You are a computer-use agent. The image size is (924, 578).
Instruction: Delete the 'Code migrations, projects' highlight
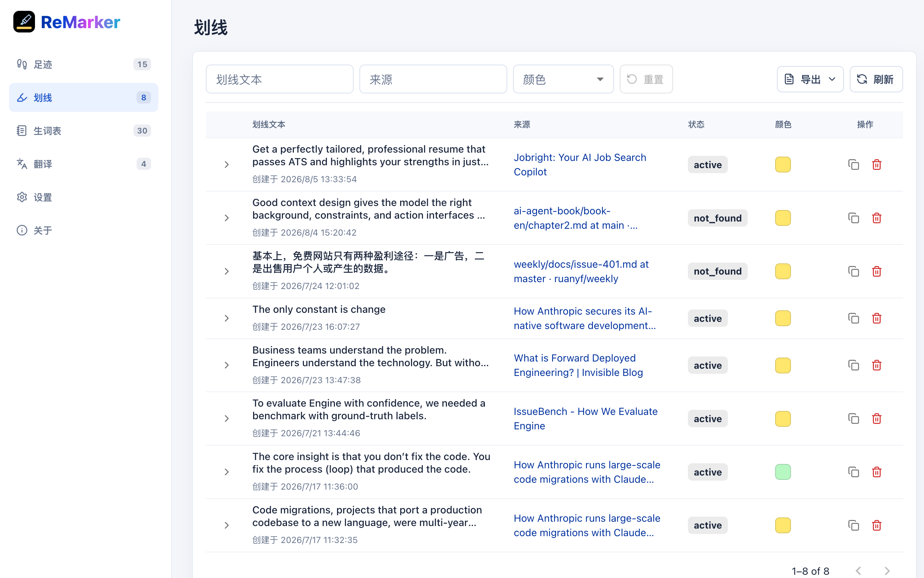click(x=877, y=525)
